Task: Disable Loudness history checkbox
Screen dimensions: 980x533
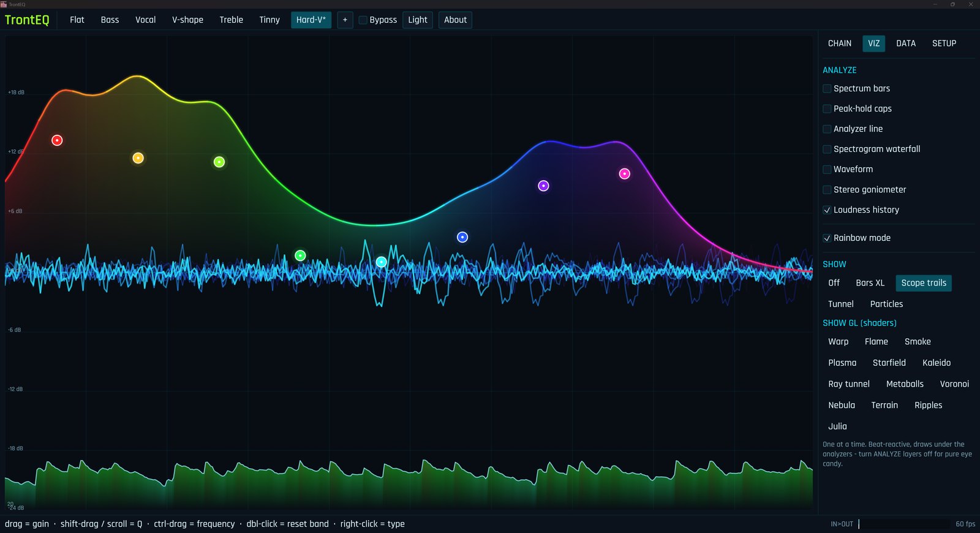Action: [x=827, y=210]
